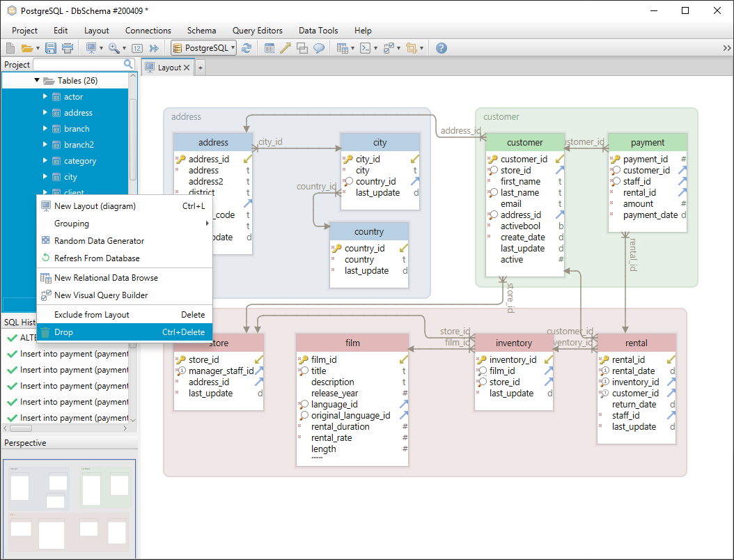Click the Save project floppy icon
Image resolution: width=734 pixels, height=560 pixels.
(x=51, y=48)
